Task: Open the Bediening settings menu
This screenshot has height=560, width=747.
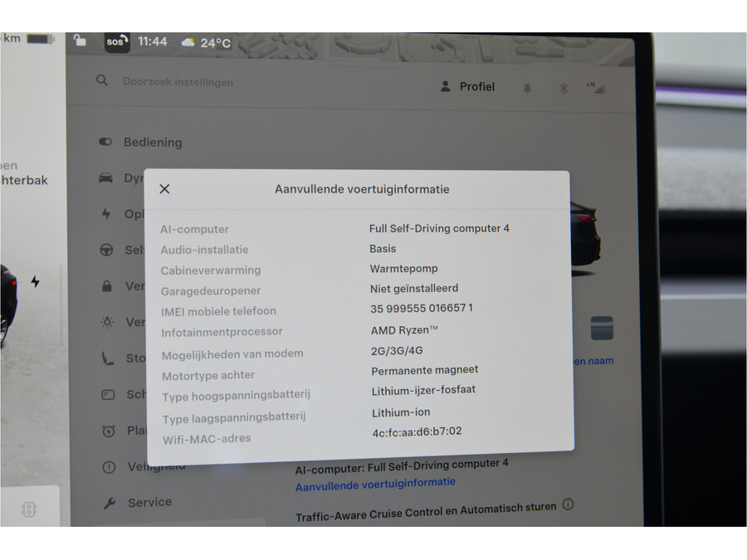Action: [x=153, y=143]
